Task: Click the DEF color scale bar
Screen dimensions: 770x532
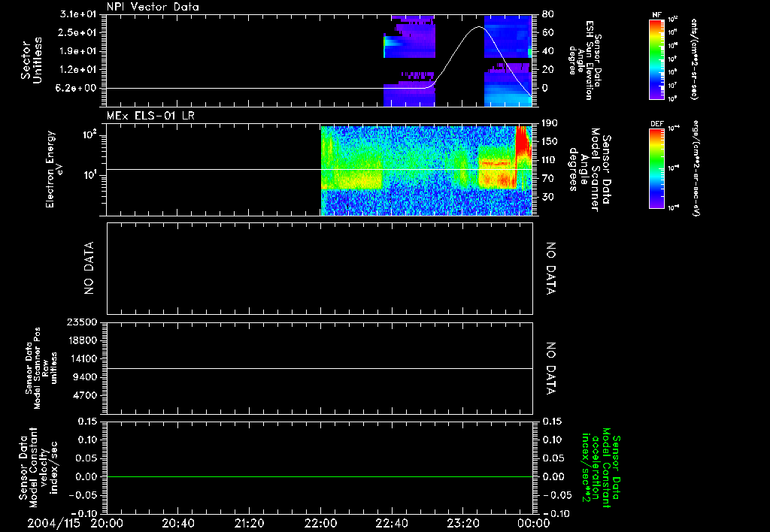Action: coord(657,168)
